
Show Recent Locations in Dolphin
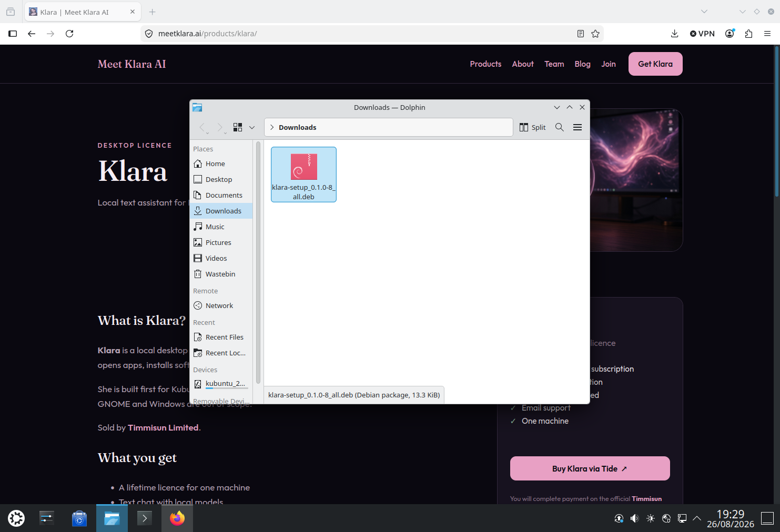(x=221, y=353)
